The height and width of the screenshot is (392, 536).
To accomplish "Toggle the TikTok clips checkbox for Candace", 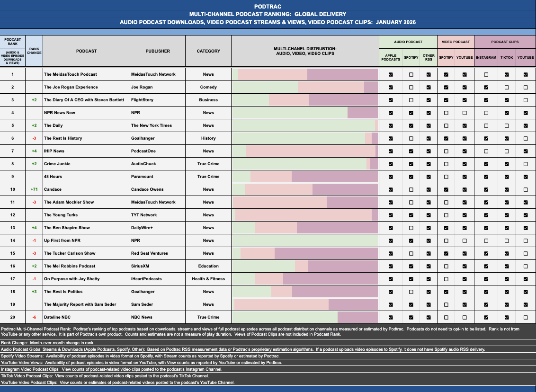I will 506,189.
